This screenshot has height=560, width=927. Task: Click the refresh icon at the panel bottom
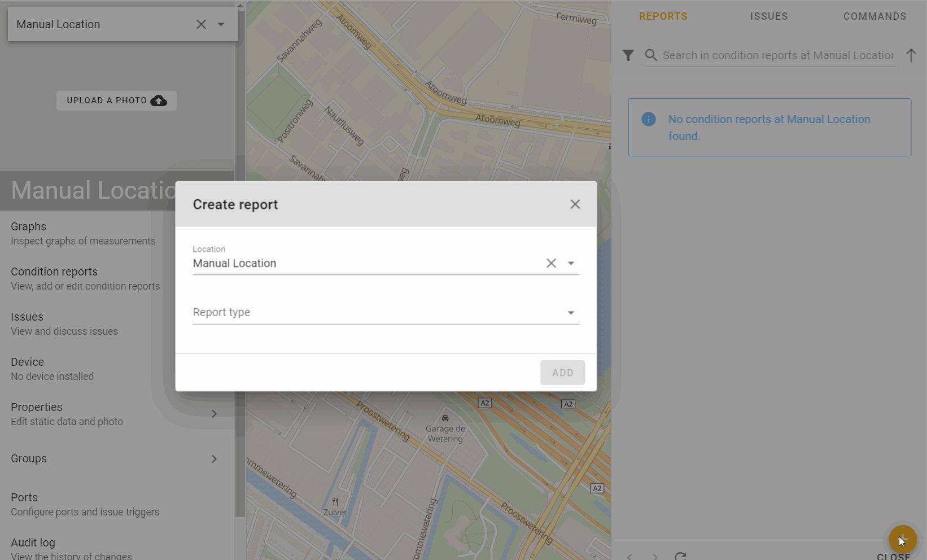tap(680, 556)
